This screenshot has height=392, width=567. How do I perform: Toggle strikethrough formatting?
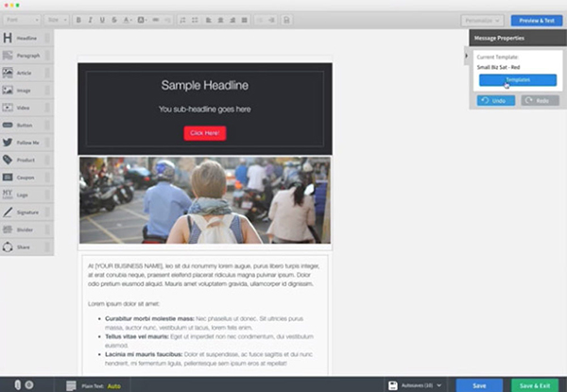(114, 20)
